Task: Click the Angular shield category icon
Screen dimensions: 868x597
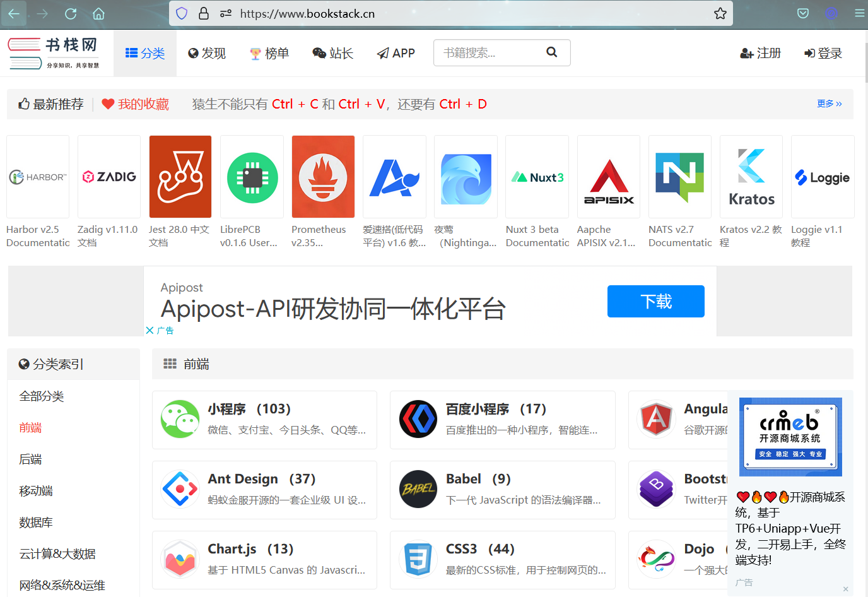Action: 657,419
